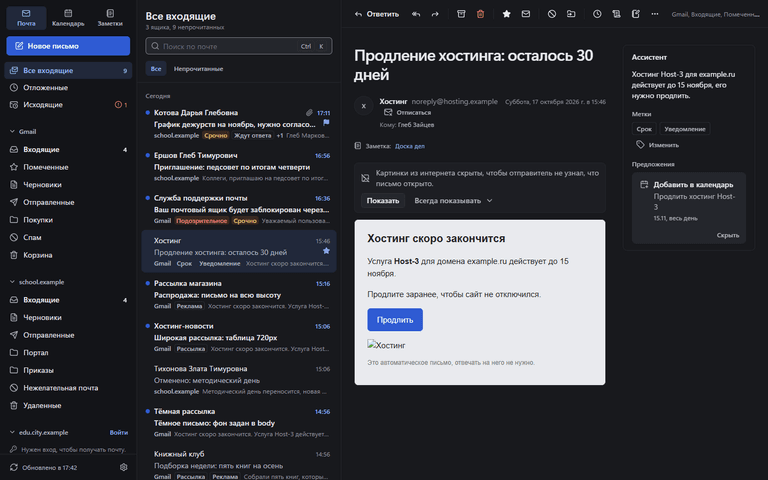768x480 pixels.
Task: Create a note from email via note icon
Action: point(636,14)
